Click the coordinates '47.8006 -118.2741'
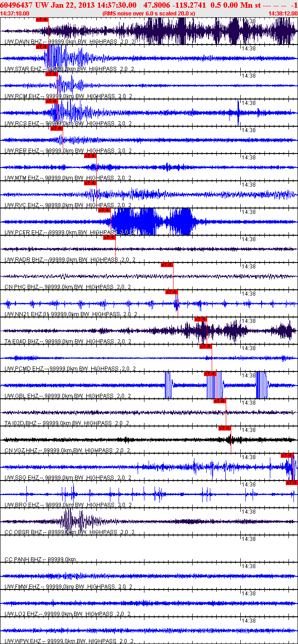Viewport: 298px width, 644px height. coord(174,5)
